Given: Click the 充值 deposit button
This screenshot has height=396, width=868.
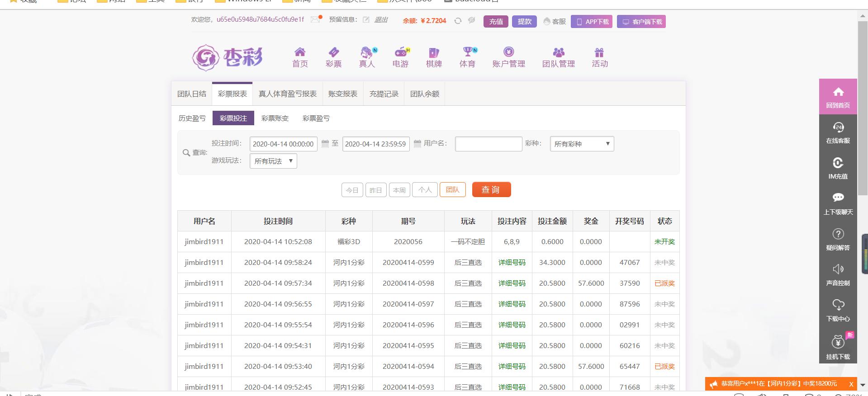Looking at the screenshot, I should [496, 21].
